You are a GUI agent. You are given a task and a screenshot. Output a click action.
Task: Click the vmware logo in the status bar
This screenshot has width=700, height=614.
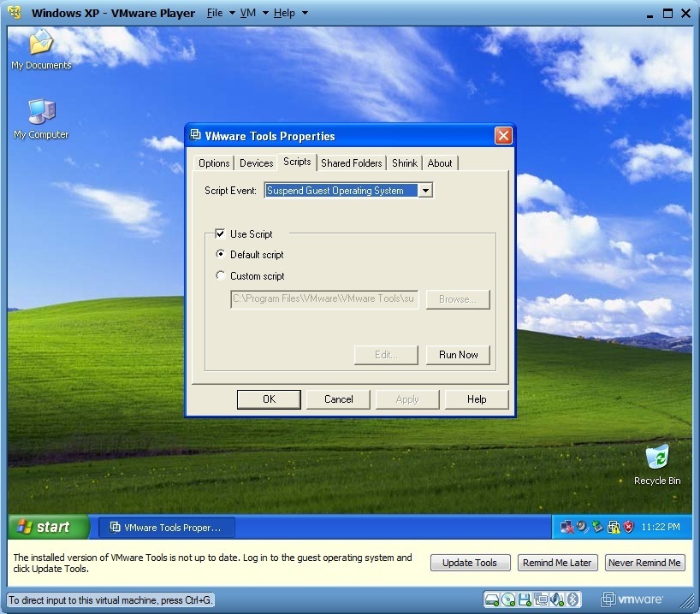click(x=632, y=599)
